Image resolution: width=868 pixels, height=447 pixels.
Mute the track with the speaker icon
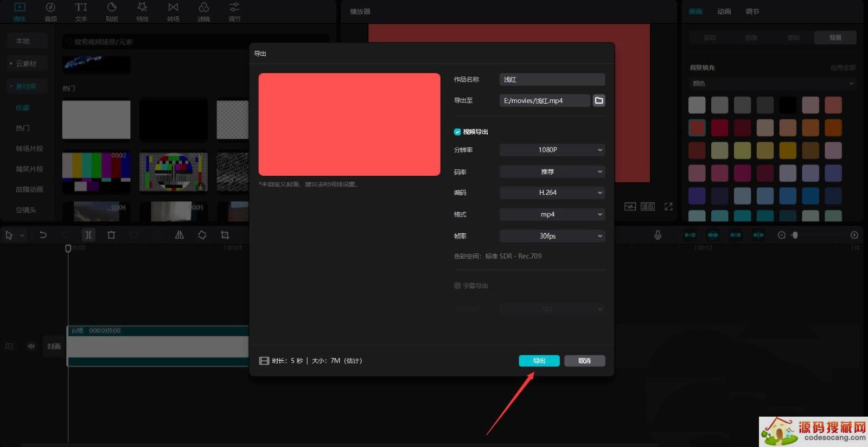click(31, 346)
